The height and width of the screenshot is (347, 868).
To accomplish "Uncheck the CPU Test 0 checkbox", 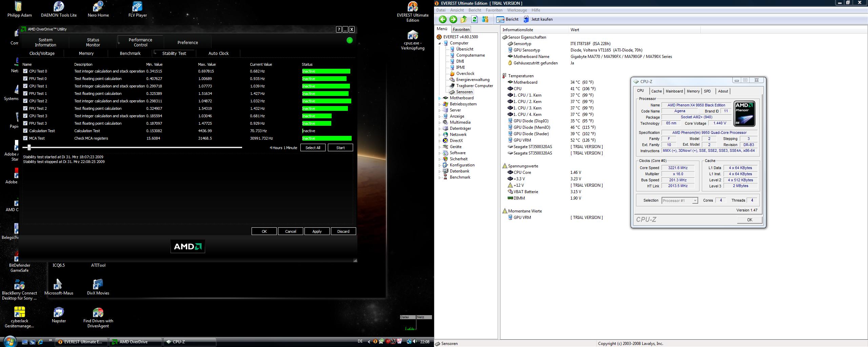I will tap(25, 71).
